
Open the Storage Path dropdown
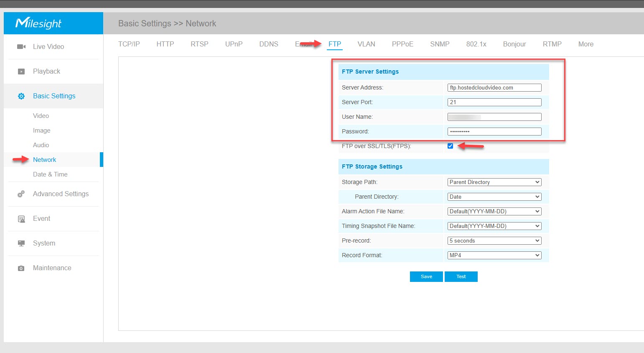[494, 182]
